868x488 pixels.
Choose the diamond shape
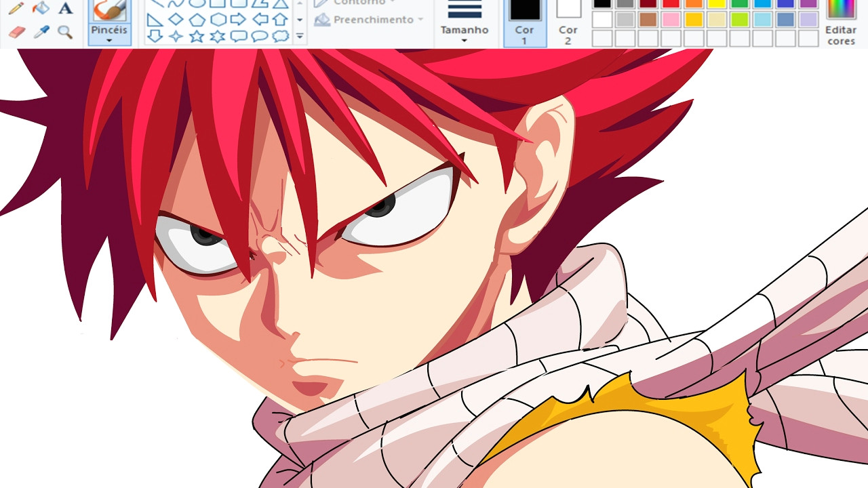click(x=176, y=20)
